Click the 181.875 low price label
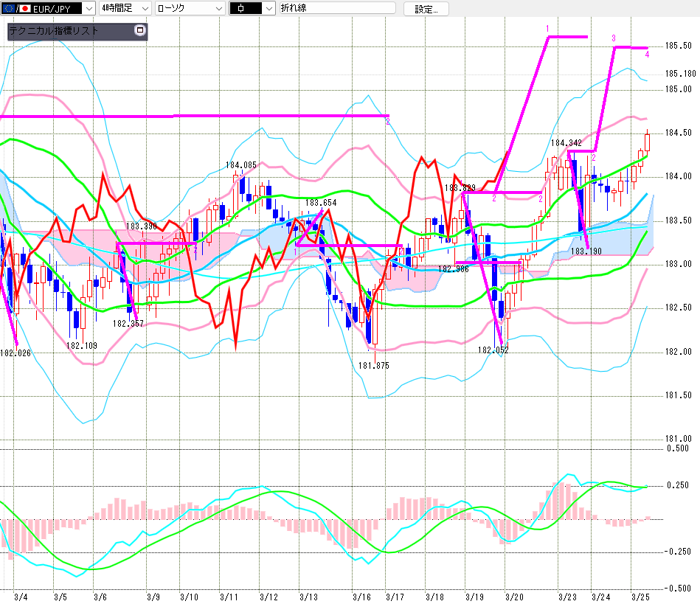 [373, 365]
